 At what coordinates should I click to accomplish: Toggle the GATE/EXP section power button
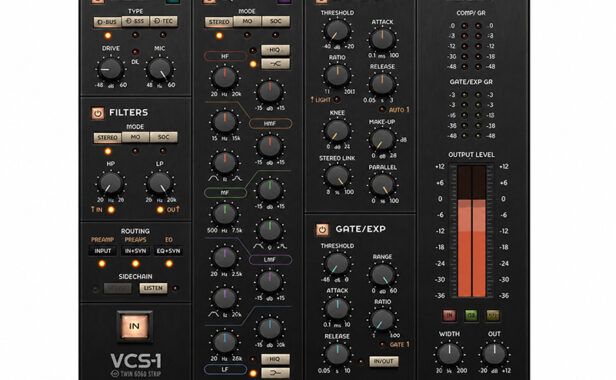coord(322,230)
